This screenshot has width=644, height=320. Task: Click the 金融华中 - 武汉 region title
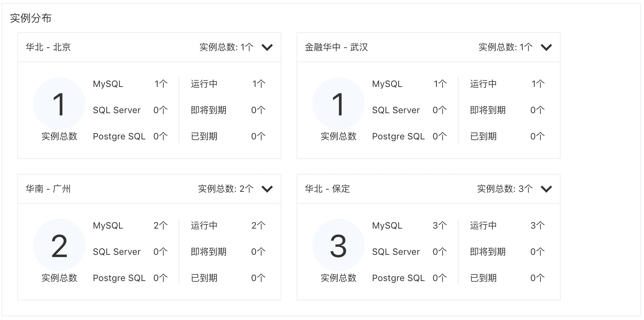pyautogui.click(x=336, y=47)
